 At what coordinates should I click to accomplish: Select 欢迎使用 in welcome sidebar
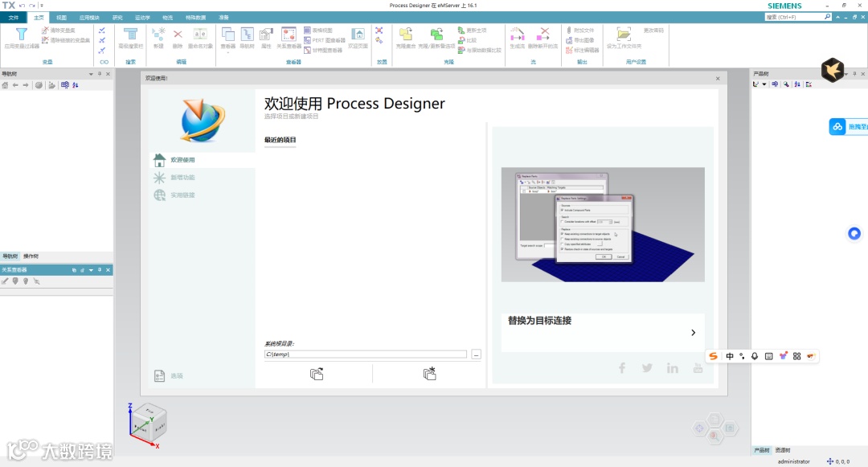tap(202, 160)
